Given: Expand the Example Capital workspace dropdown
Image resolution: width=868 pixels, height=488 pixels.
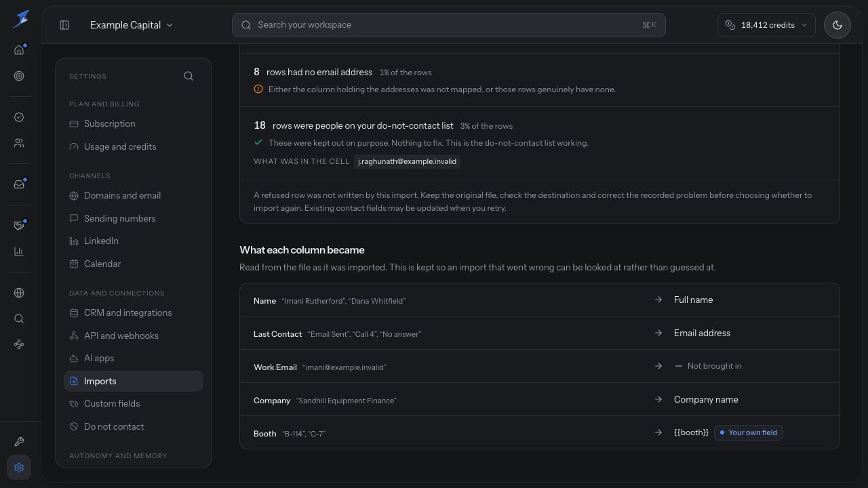Looking at the screenshot, I should coord(132,25).
